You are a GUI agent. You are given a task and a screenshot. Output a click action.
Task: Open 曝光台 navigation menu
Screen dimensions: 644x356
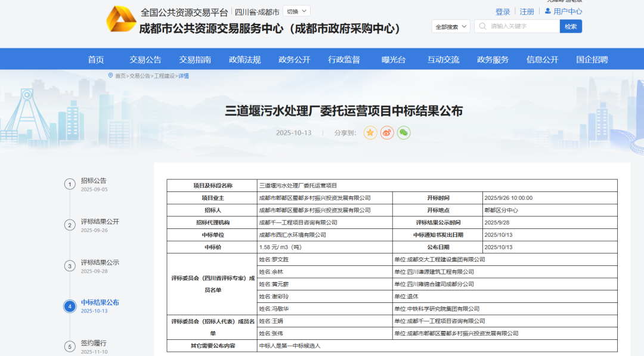(394, 60)
